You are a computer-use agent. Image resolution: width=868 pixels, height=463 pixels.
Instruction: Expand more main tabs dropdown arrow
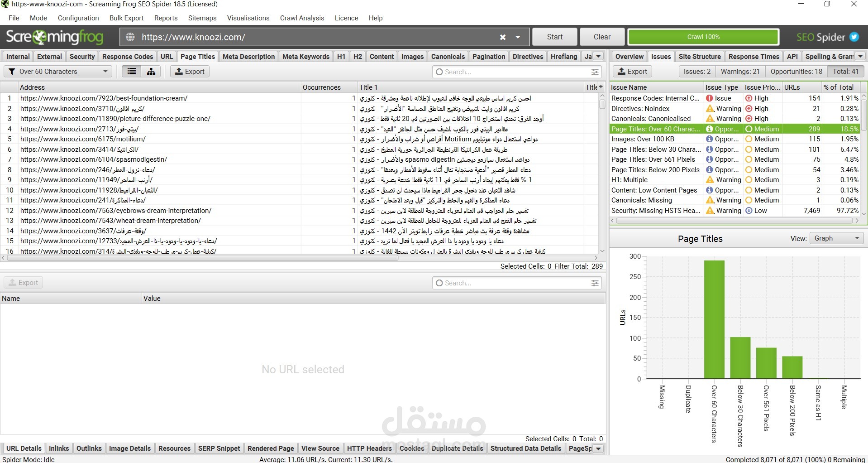(598, 57)
